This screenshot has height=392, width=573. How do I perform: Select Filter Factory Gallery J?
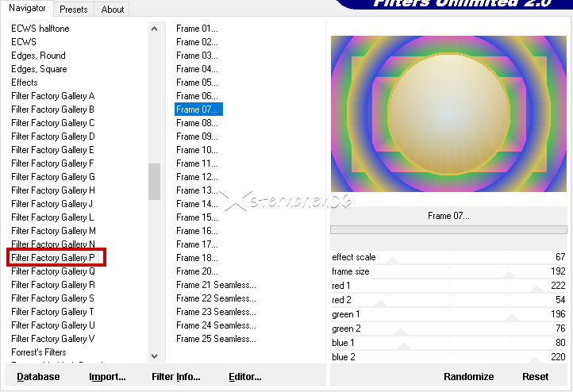[x=52, y=204]
